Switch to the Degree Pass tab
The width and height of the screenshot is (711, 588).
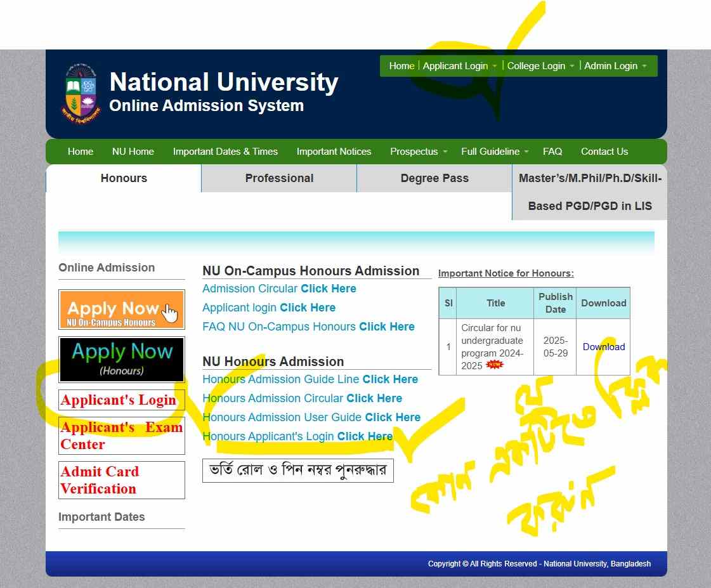(434, 178)
